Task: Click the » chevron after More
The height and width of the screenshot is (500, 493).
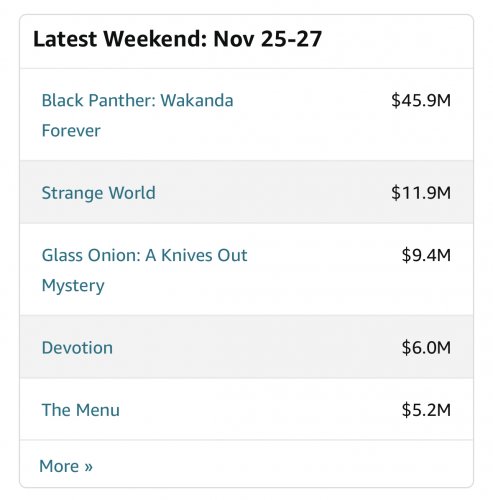Action: 88,467
